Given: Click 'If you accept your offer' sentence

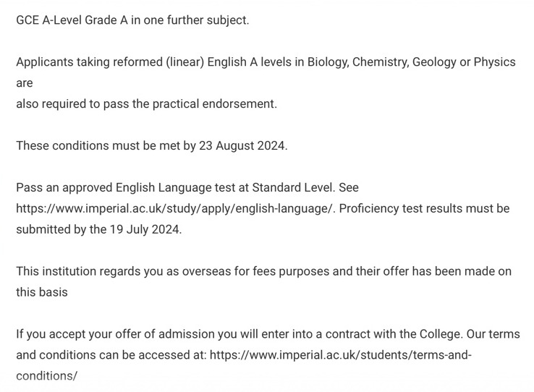Looking at the screenshot, I should (x=239, y=334).
